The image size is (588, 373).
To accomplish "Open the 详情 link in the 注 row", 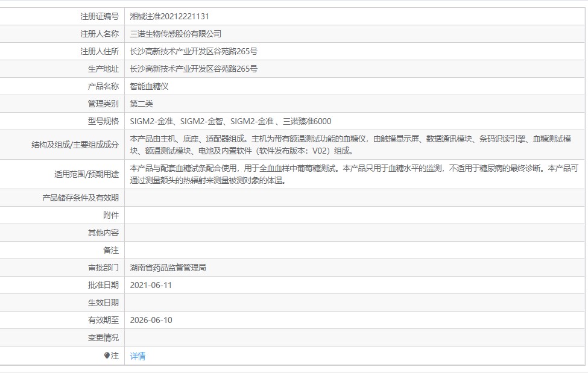I will tap(138, 356).
